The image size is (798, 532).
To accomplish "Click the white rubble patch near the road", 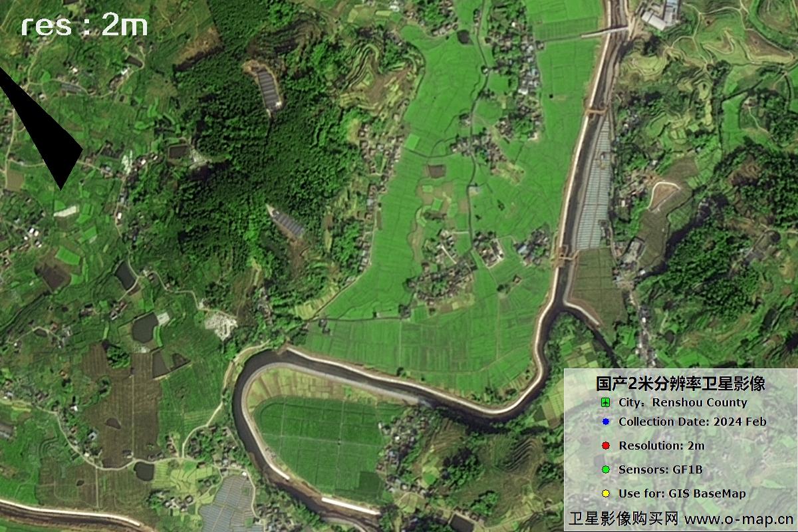I will 221,325.
